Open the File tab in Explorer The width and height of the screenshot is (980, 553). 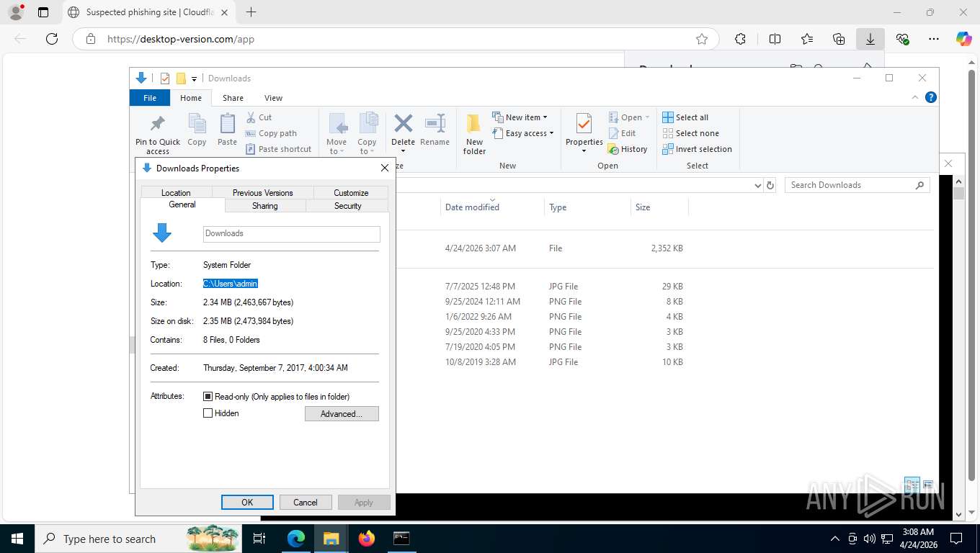pos(150,98)
